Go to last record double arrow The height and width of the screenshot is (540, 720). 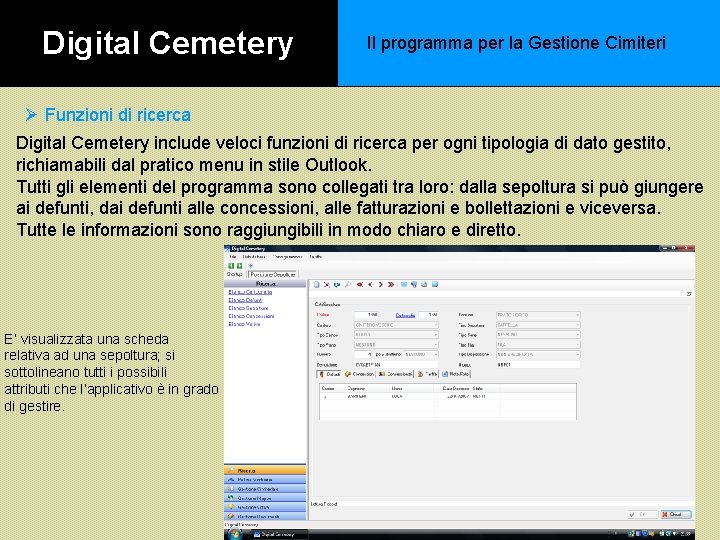pos(391,285)
